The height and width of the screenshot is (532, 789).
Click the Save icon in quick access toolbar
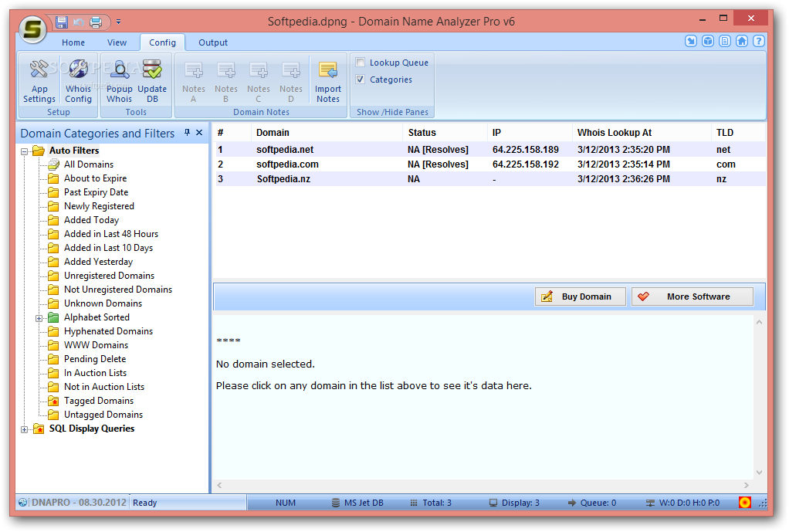[x=62, y=22]
